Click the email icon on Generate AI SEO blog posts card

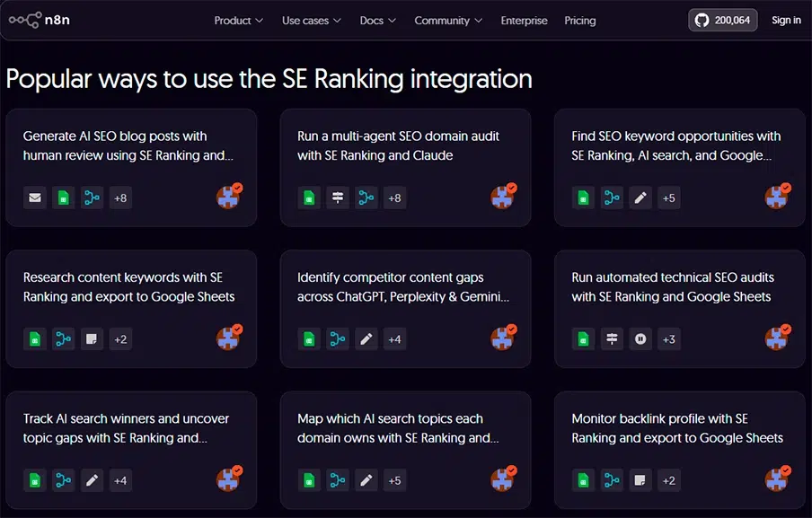click(x=35, y=198)
